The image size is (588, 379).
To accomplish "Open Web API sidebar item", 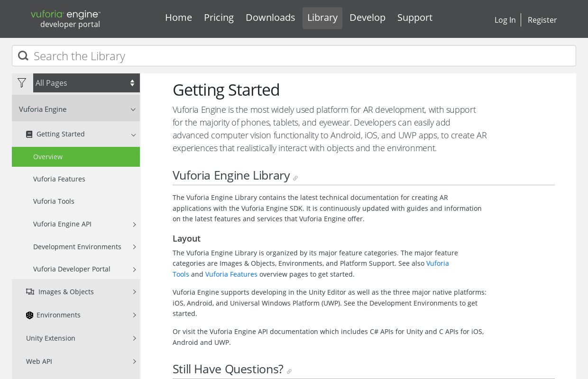I will click(39, 361).
